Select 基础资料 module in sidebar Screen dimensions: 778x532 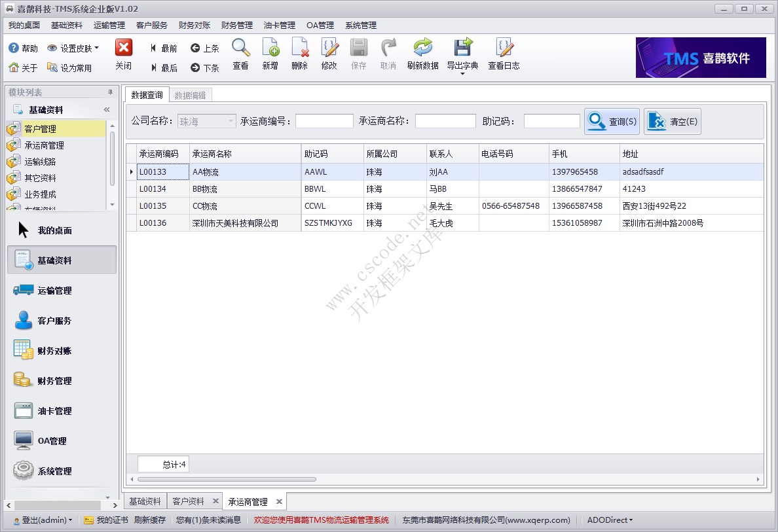click(x=62, y=260)
